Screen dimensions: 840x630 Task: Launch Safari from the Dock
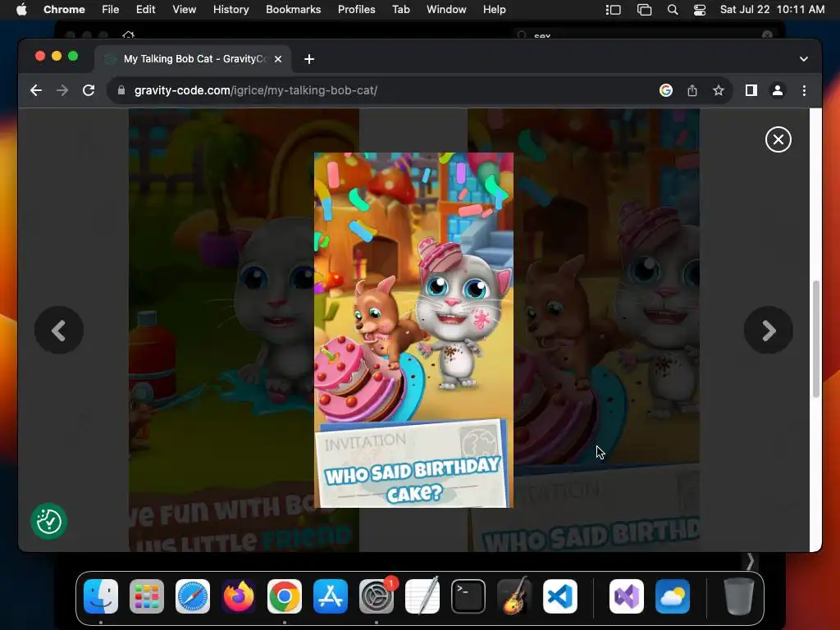point(193,596)
